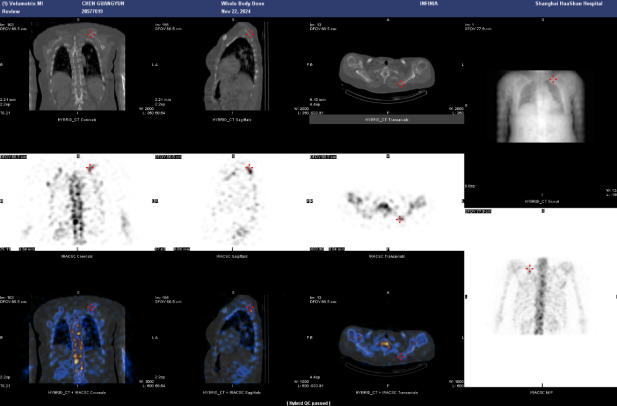The image size is (617, 406).
Task: Click the patient ID 28577019
Action: coord(92,11)
